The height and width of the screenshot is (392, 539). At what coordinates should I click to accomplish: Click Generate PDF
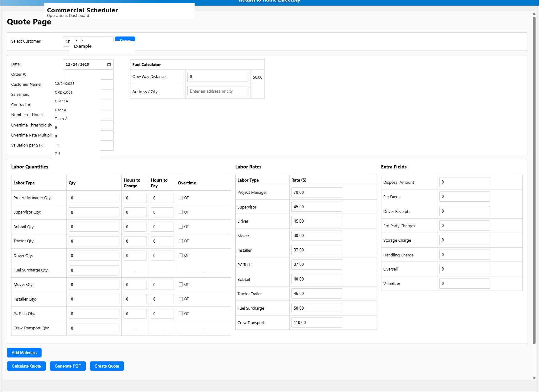click(67, 366)
